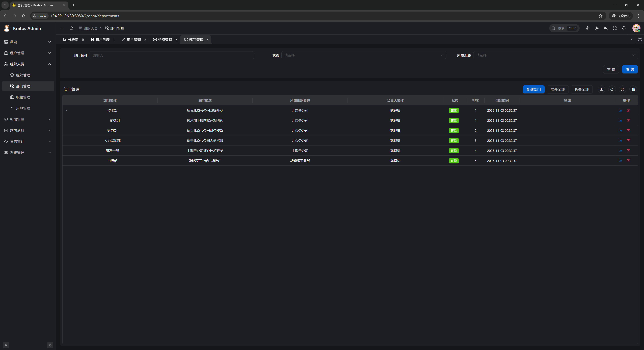Open 职位管理 in the sidebar menu
The width and height of the screenshot is (644, 350).
23,97
